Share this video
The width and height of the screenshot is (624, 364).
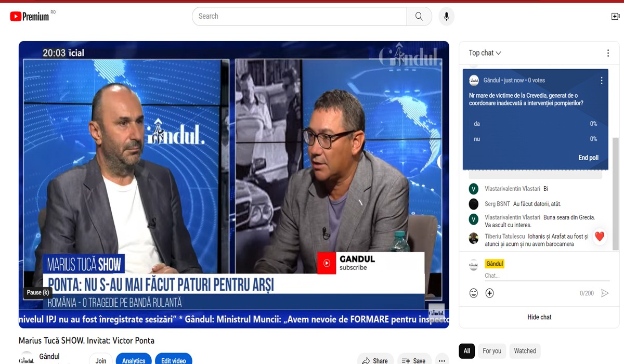click(375, 360)
